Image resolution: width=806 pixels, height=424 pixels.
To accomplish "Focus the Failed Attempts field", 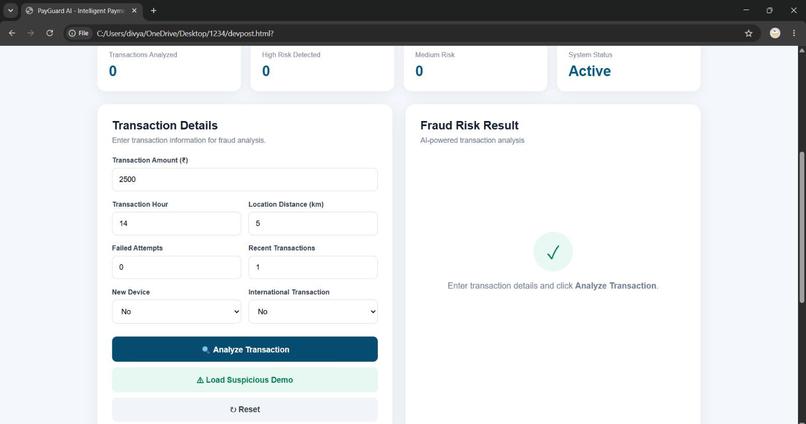I will [x=176, y=267].
